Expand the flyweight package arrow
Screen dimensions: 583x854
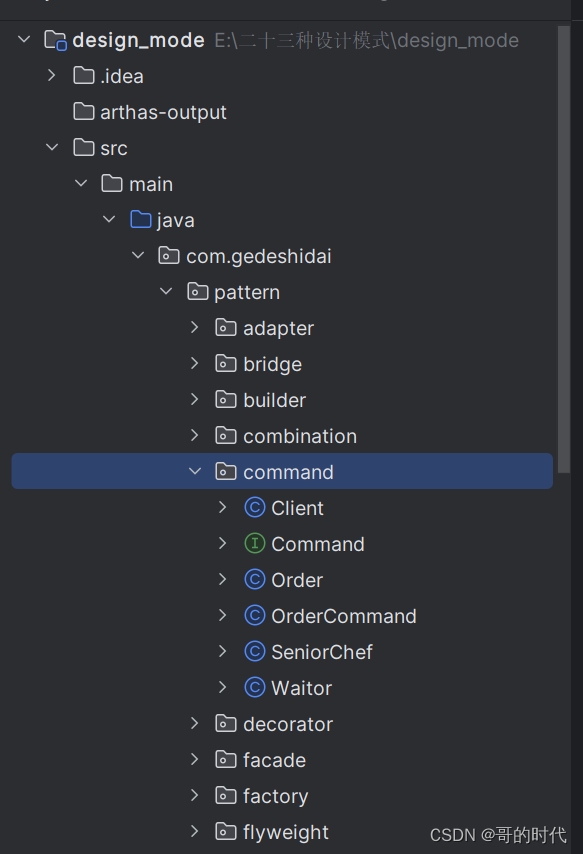pos(195,831)
